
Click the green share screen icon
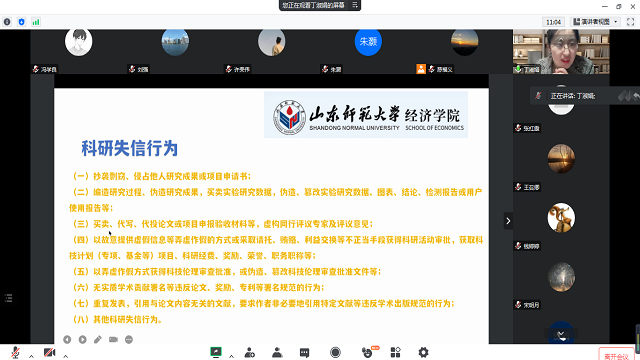[x=216, y=352]
